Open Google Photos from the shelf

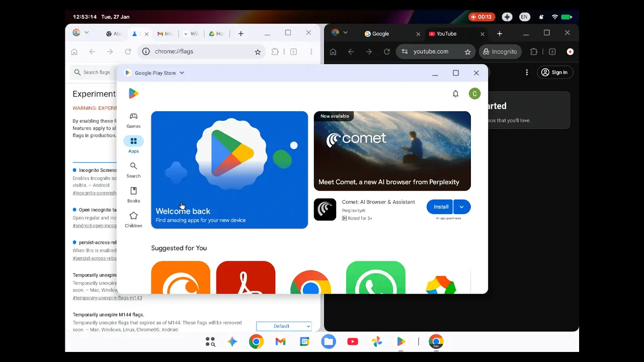(x=377, y=341)
